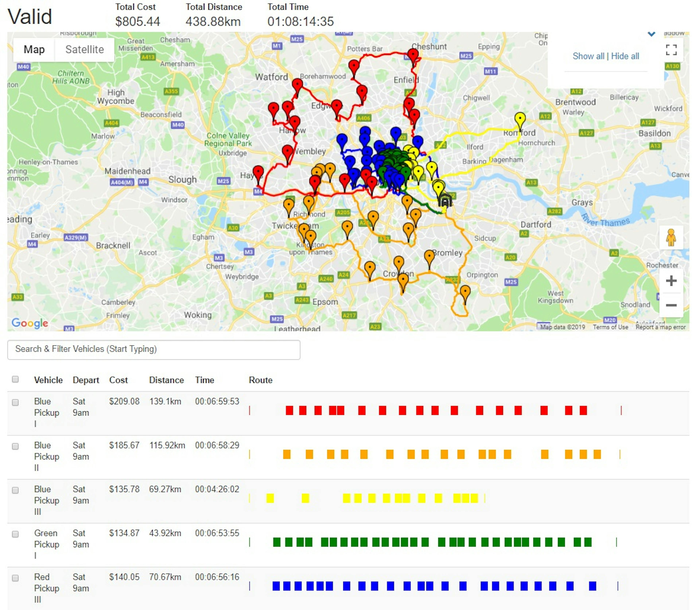Click first red stop in Blue Pickup I route

[289, 410]
